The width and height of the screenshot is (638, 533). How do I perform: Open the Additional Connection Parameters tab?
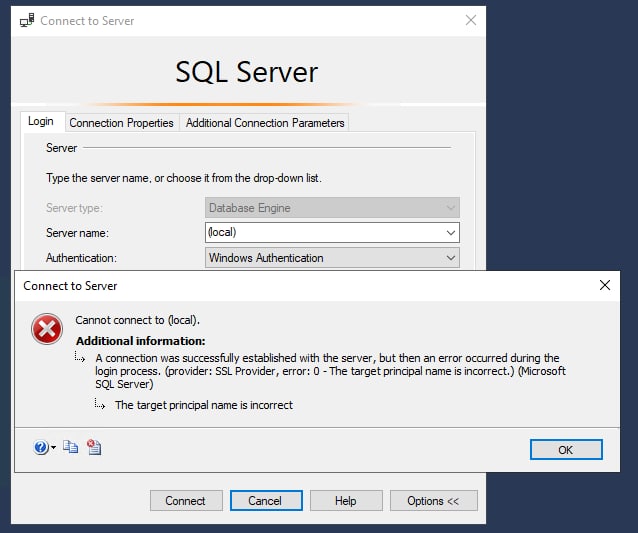click(x=265, y=123)
